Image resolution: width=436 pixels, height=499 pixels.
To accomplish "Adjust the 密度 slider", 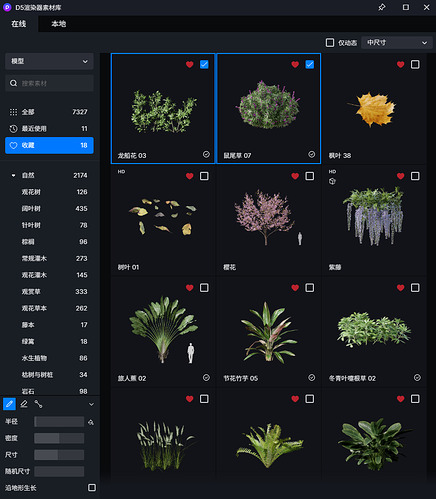I will click(59, 438).
